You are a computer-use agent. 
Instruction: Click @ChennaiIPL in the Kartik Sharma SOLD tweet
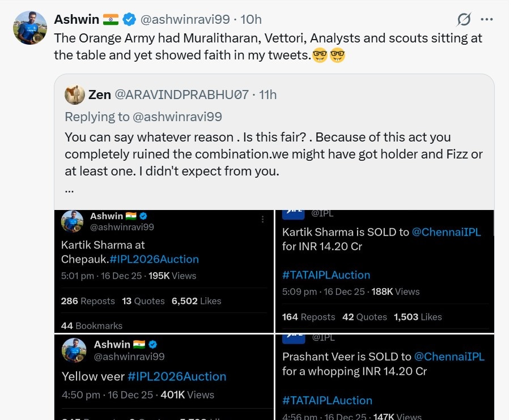coord(446,233)
